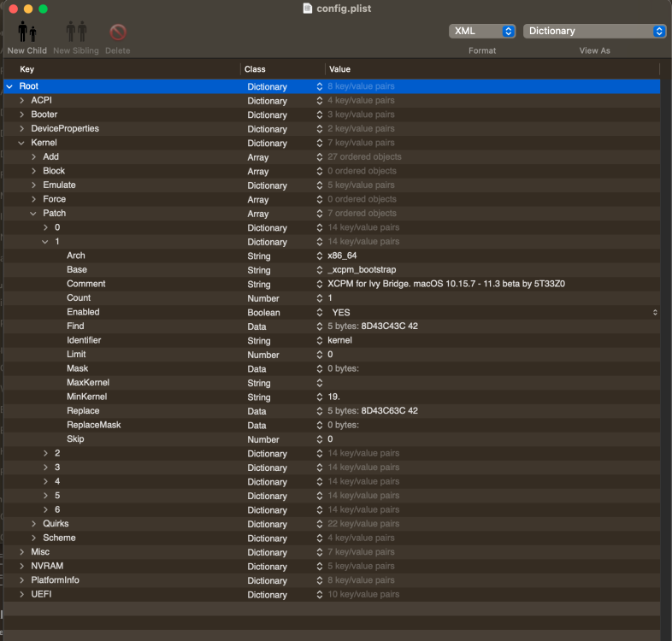The image size is (672, 641).
Task: Expand Patch item 6
Action: tap(45, 510)
